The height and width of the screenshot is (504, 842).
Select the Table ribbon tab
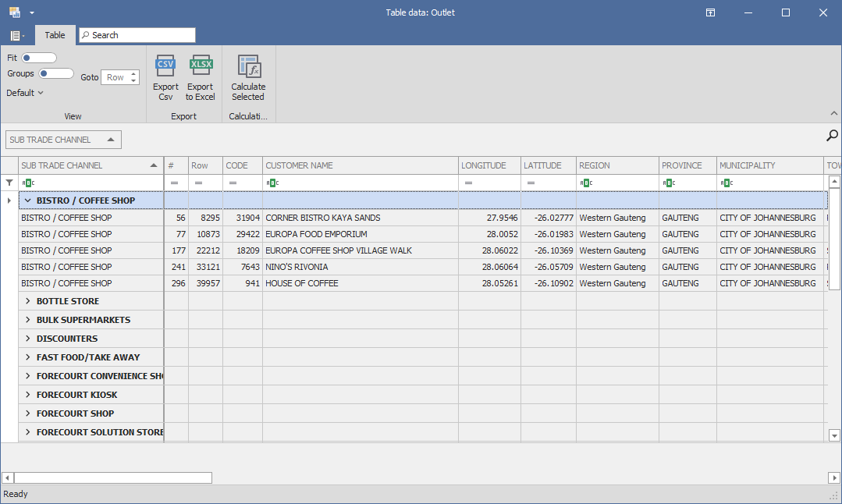(x=55, y=35)
